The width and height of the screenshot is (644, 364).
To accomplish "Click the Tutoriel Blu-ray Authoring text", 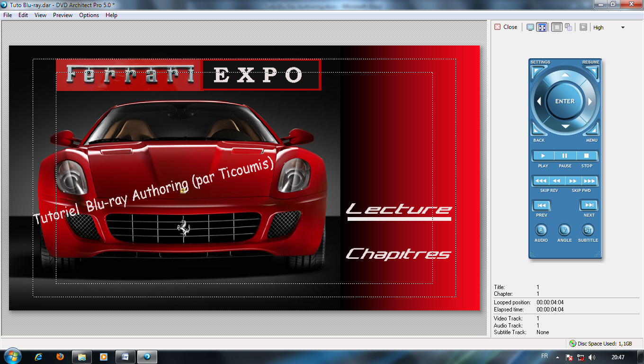I will (x=154, y=191).
